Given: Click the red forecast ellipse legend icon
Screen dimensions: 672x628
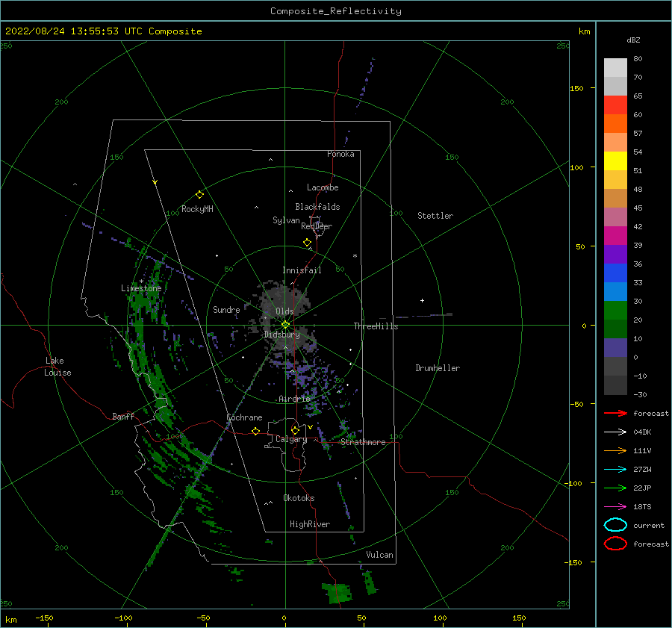Looking at the screenshot, I should tap(615, 544).
